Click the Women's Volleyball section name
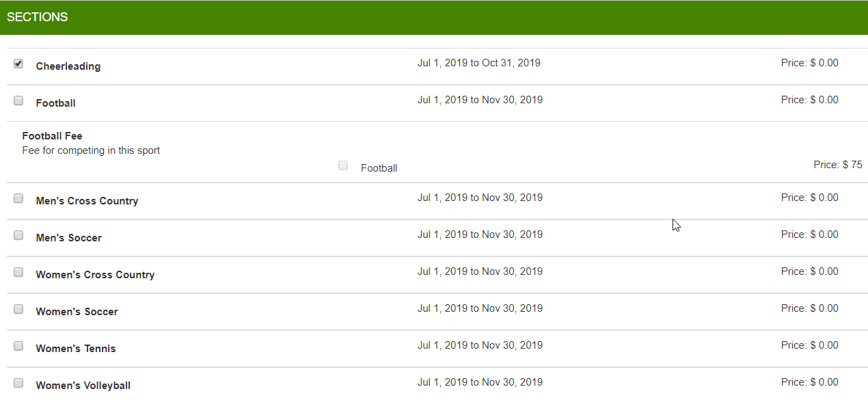This screenshot has height=402, width=868. [x=83, y=386]
